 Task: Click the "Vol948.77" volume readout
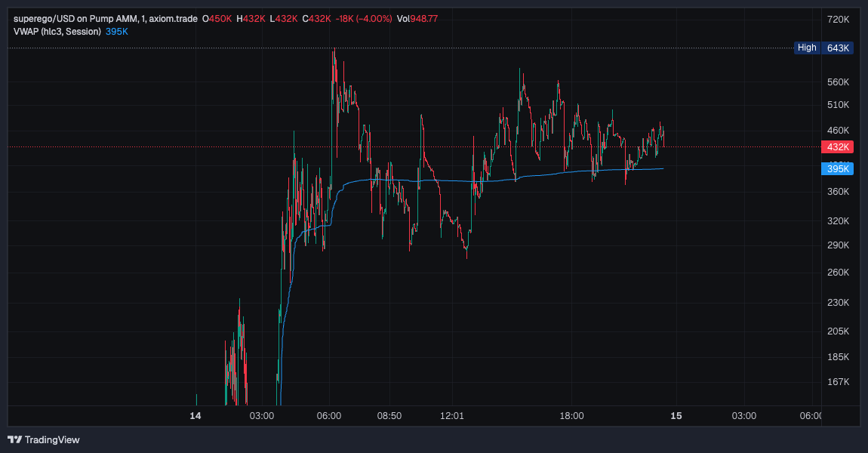417,19
